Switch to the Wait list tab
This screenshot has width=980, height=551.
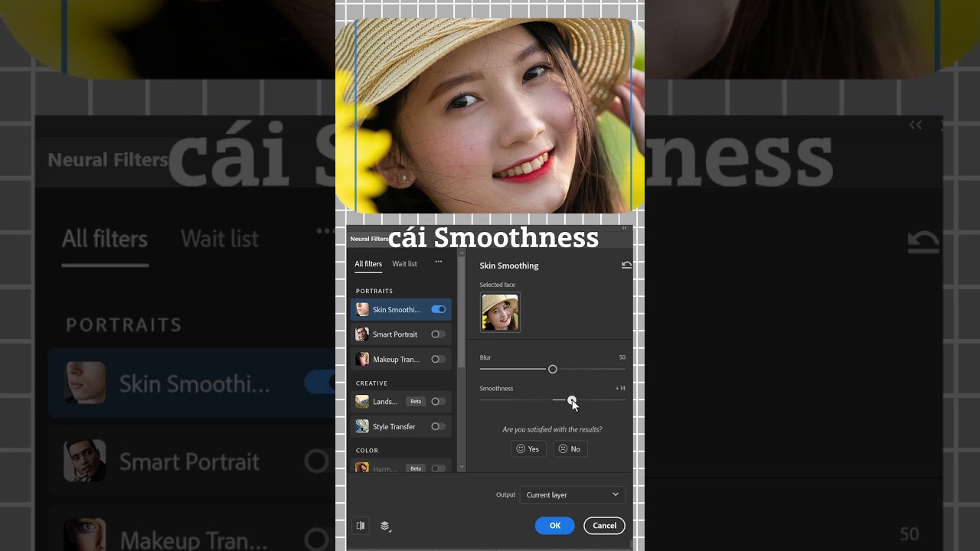click(x=404, y=264)
